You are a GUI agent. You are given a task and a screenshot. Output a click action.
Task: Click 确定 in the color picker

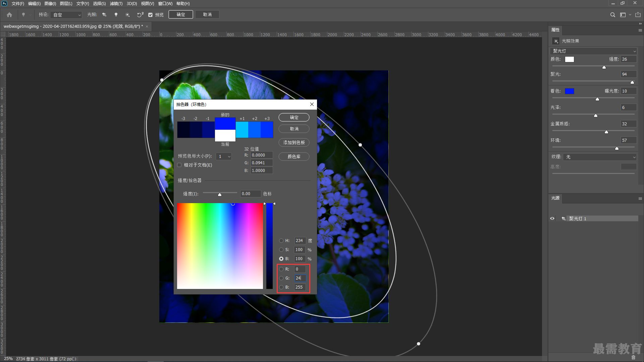tap(294, 118)
